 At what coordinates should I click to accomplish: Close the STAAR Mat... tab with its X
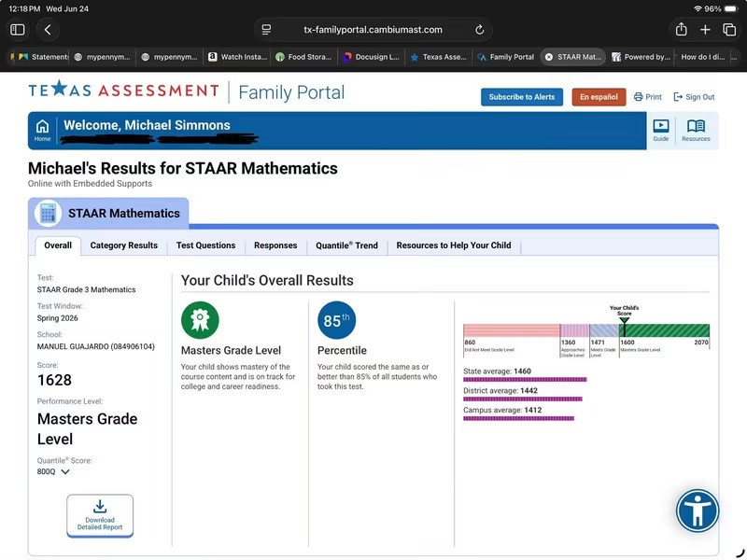pos(549,57)
